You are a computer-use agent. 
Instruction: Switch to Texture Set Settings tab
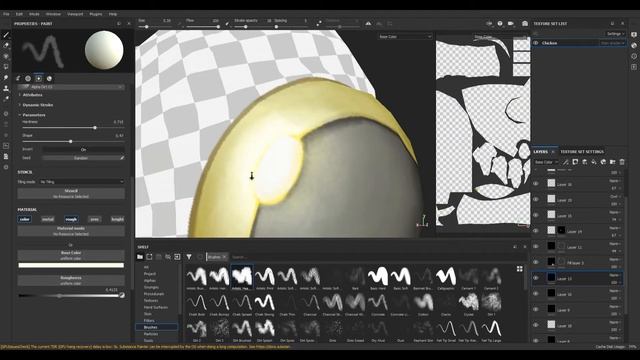point(582,151)
